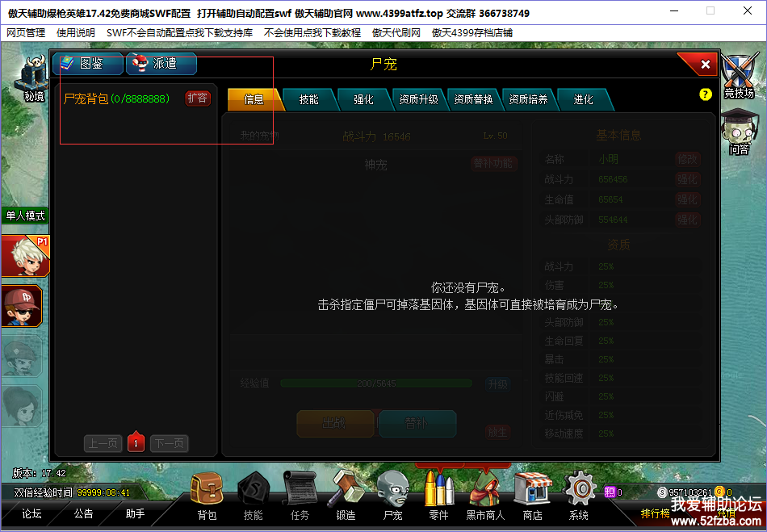The height and width of the screenshot is (532, 767).
Task: Select the red-cap sunglasses character portrait
Action: pyautogui.click(x=22, y=306)
